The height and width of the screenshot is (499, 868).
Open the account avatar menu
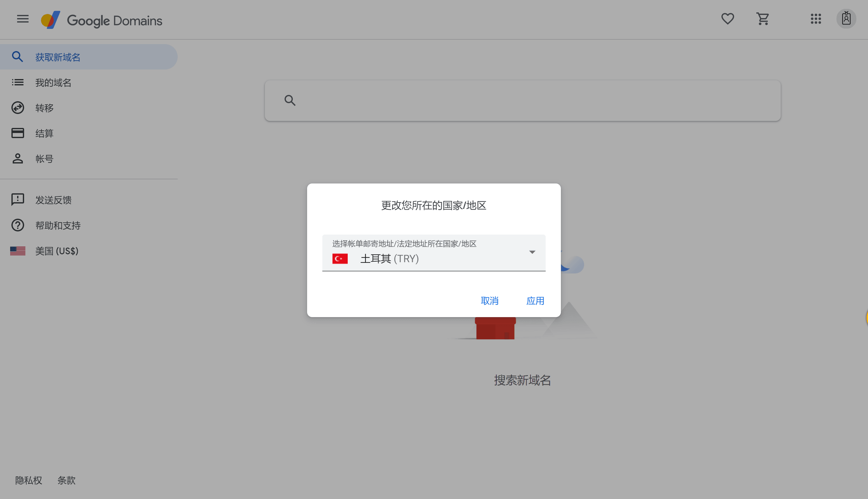(x=846, y=19)
